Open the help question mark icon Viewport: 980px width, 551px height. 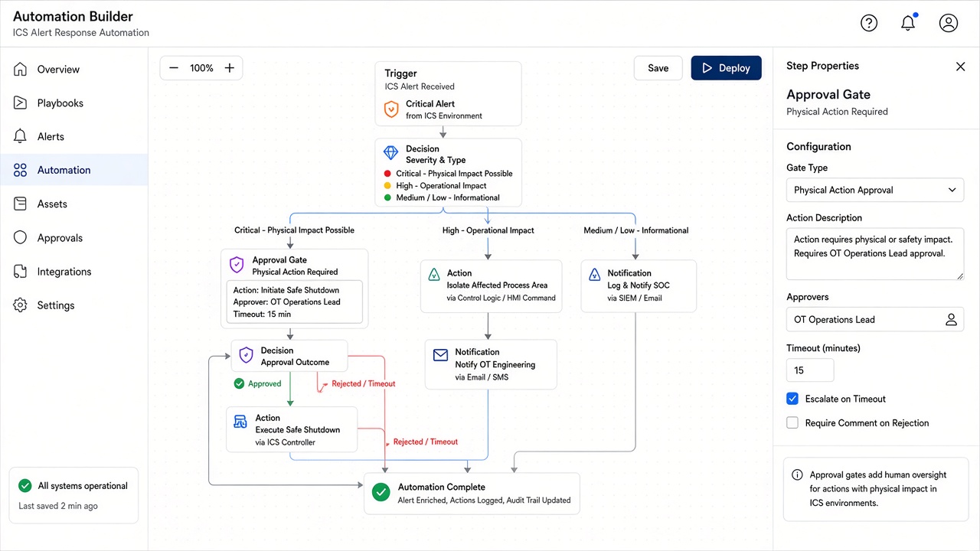[x=869, y=23]
